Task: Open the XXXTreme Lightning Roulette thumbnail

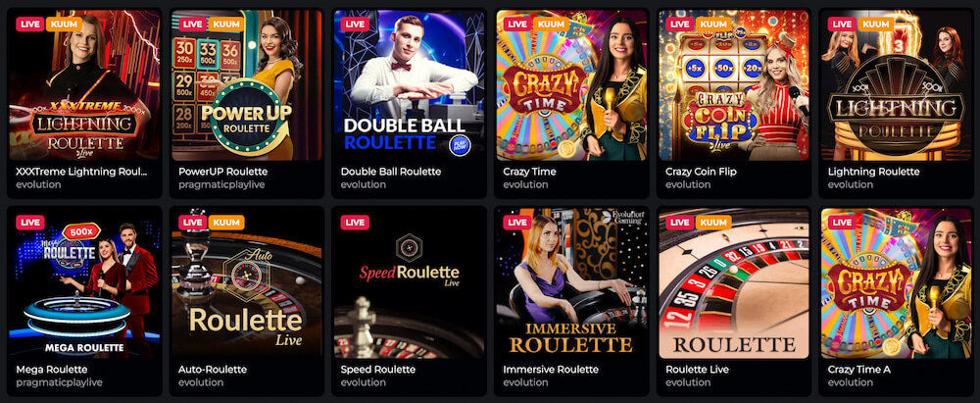Action: click(84, 85)
